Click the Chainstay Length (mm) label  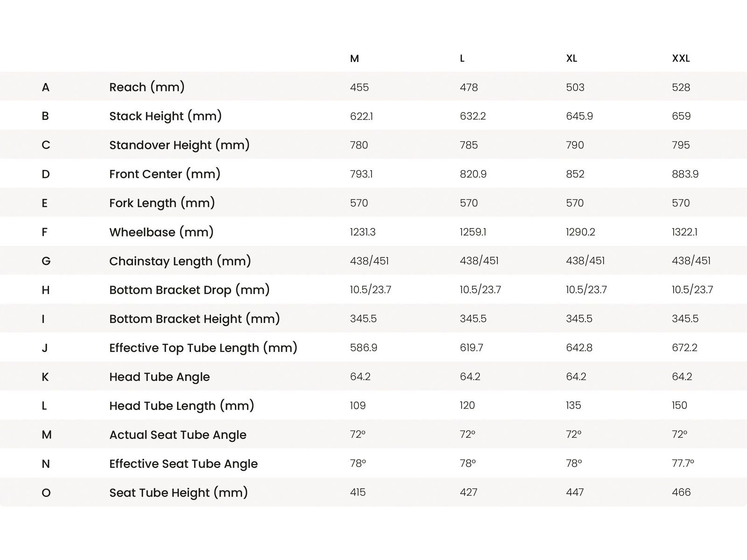click(x=180, y=261)
